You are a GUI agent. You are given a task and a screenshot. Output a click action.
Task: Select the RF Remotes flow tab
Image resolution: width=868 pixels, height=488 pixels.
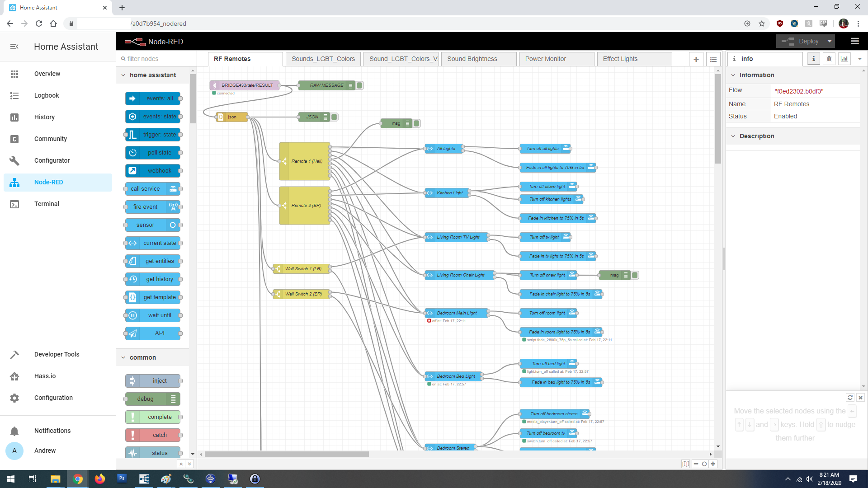pos(245,59)
